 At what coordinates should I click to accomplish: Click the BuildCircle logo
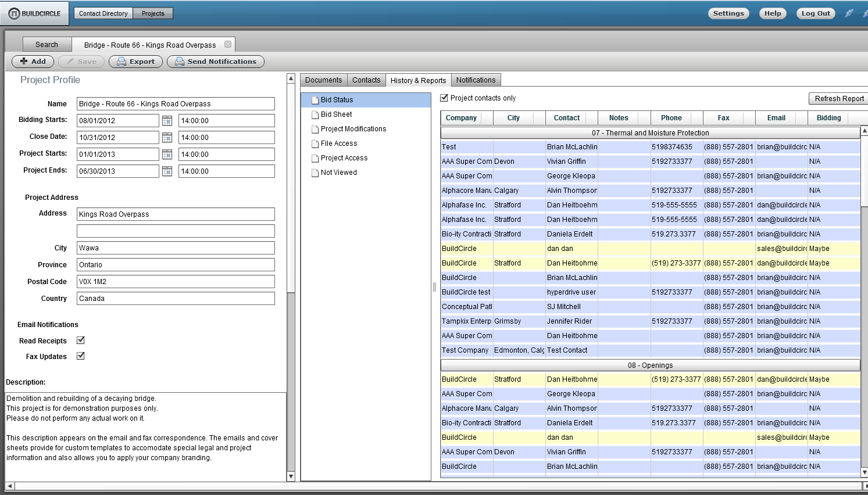35,13
